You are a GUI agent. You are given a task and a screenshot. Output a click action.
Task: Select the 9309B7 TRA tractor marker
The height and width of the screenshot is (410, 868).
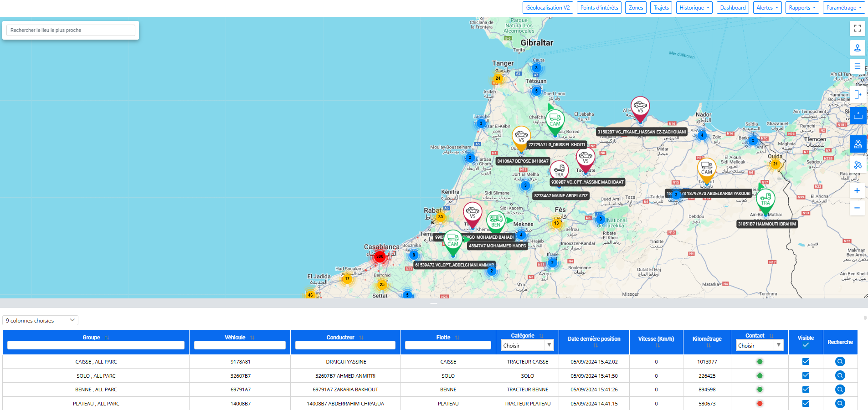click(559, 171)
